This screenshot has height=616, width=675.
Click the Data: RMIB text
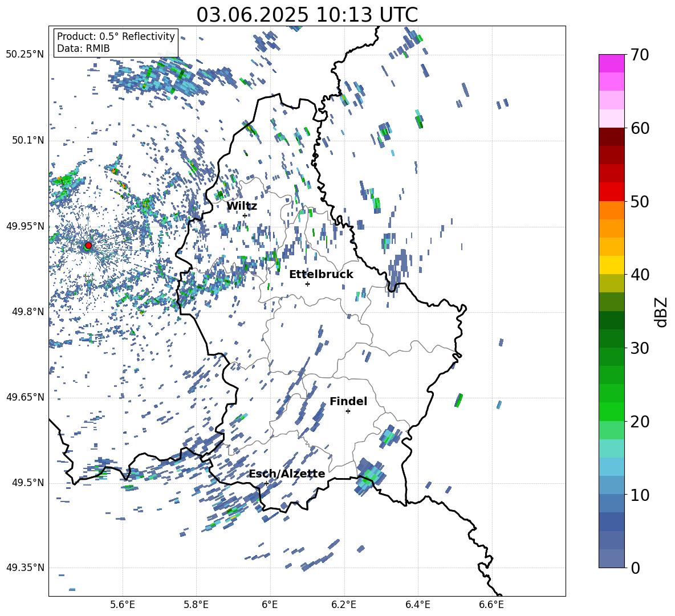click(x=83, y=48)
